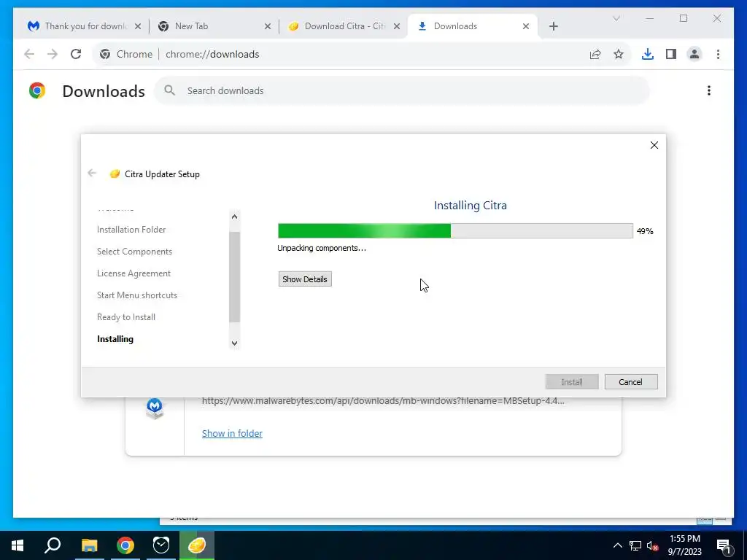
Task: Open the Chrome downloads tray icon
Action: coord(648,54)
